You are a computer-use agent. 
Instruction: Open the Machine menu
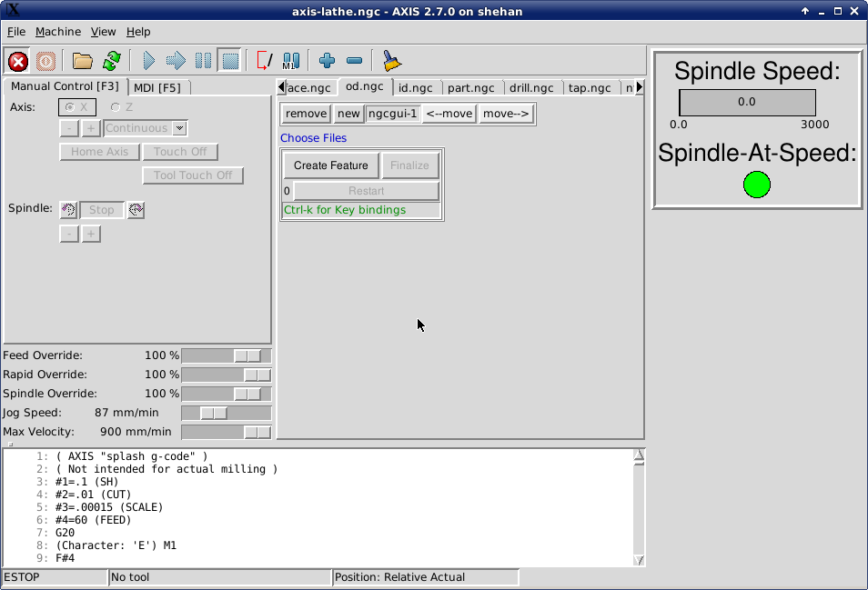(x=58, y=32)
